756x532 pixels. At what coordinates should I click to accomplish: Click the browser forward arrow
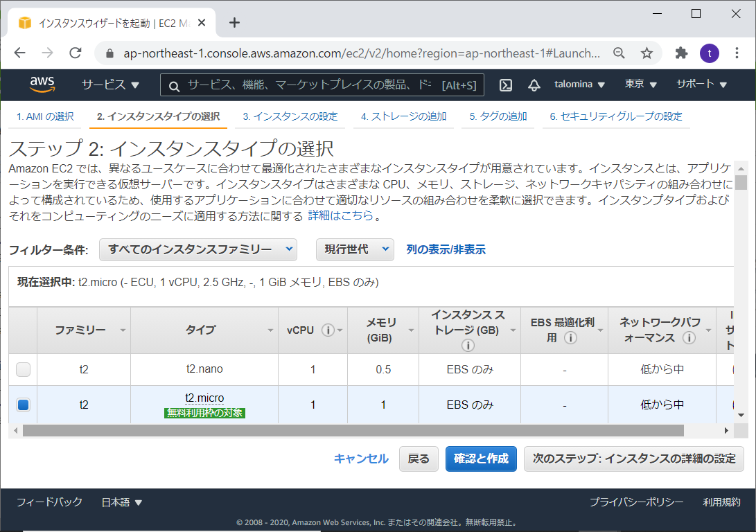point(47,53)
